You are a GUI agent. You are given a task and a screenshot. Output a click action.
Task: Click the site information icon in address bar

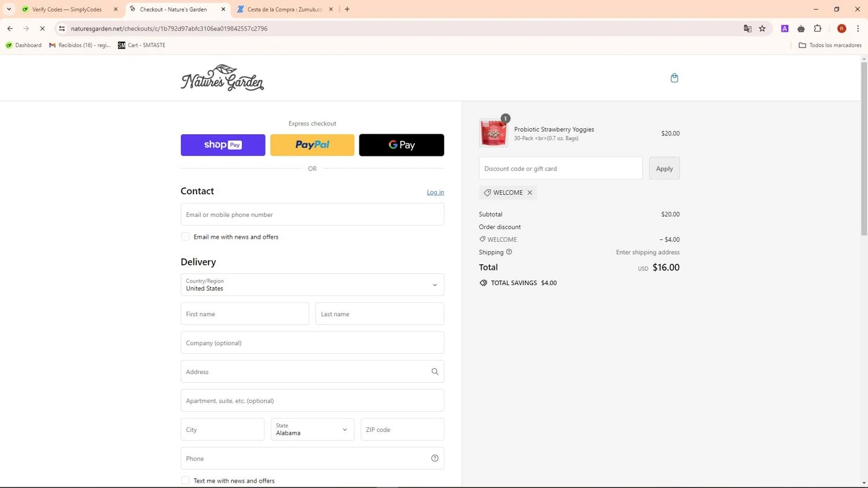pyautogui.click(x=62, y=28)
